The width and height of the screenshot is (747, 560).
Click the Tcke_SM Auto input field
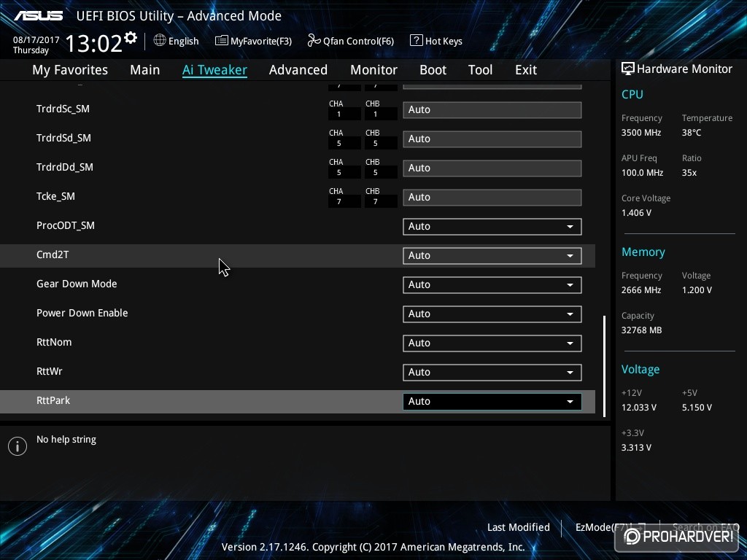click(x=492, y=198)
